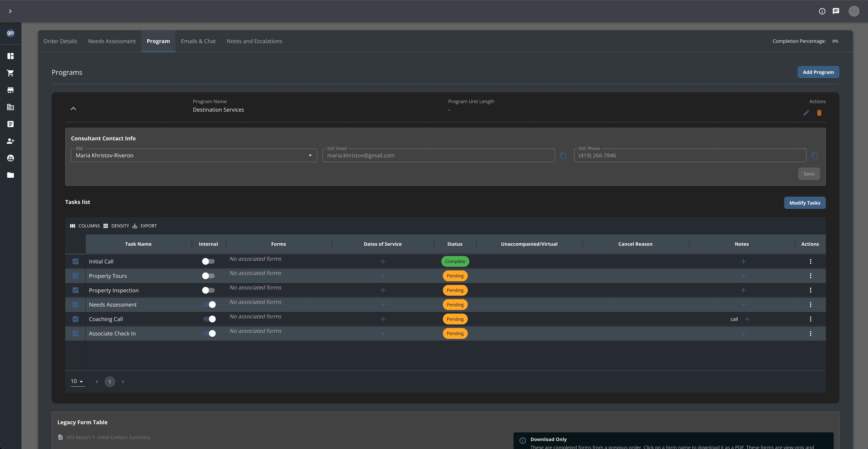Uncheck the Initial Call row checkbox
This screenshot has width=868, height=449.
coord(75,261)
